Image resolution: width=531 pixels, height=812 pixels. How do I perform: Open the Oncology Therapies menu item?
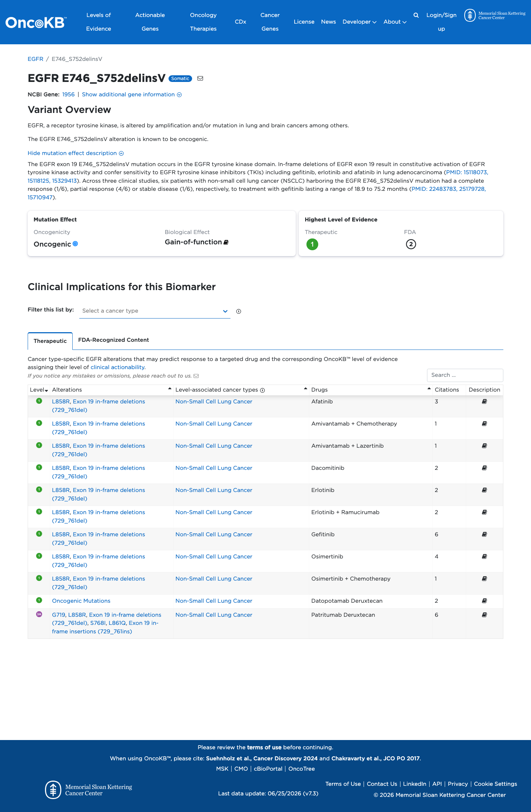pyautogui.click(x=203, y=22)
